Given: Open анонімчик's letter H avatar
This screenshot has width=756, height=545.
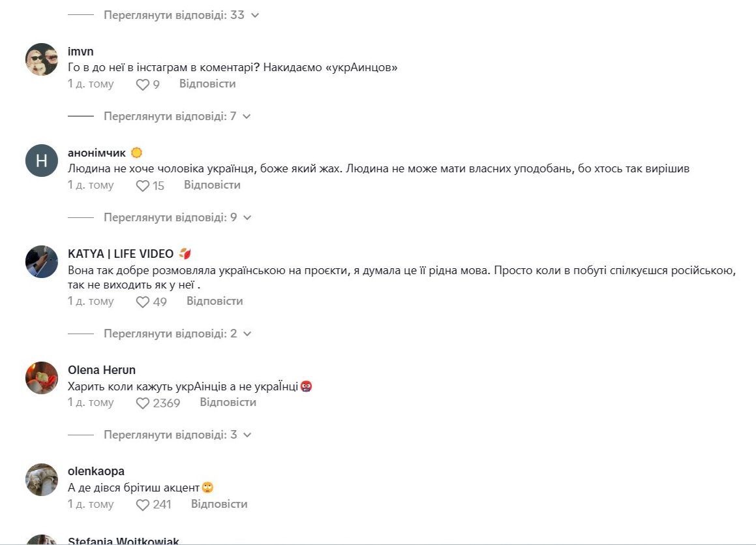Looking at the screenshot, I should (x=42, y=161).
